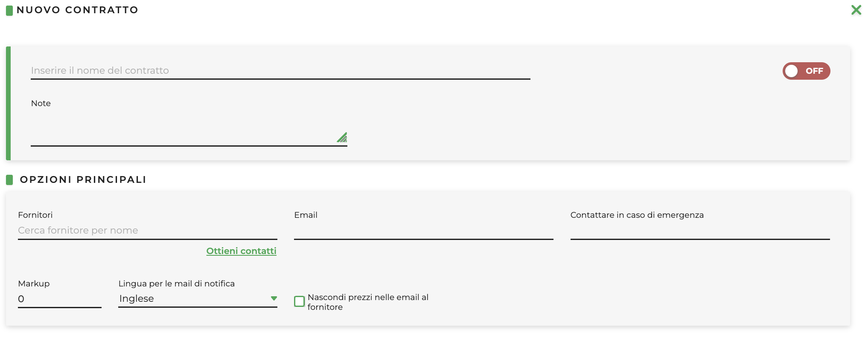Click the Ottieni contatti link
The width and height of the screenshot is (868, 341).
(241, 251)
